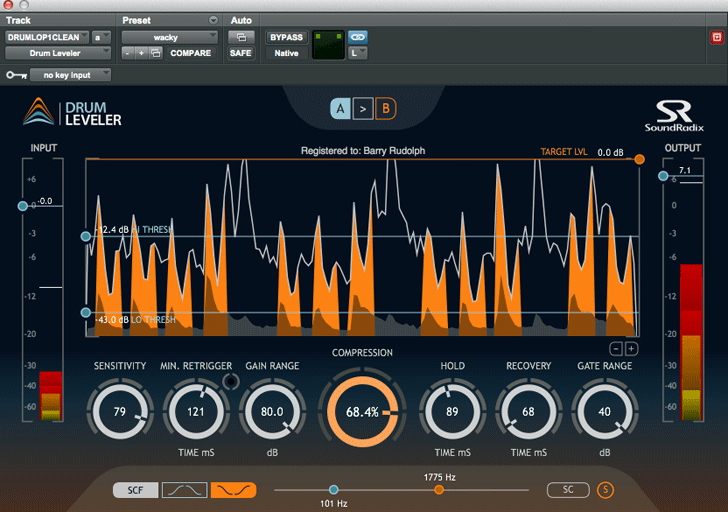Click the Sensitivity knob
The height and width of the screenshot is (512, 728).
(x=120, y=411)
